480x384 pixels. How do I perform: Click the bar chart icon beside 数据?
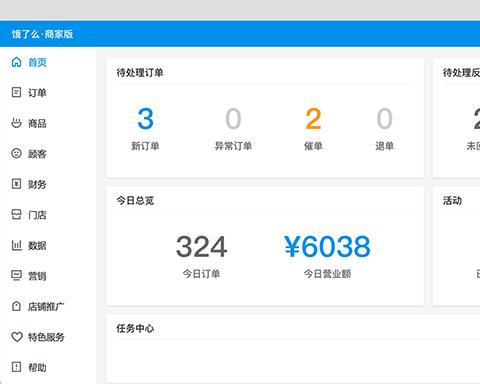(x=16, y=245)
